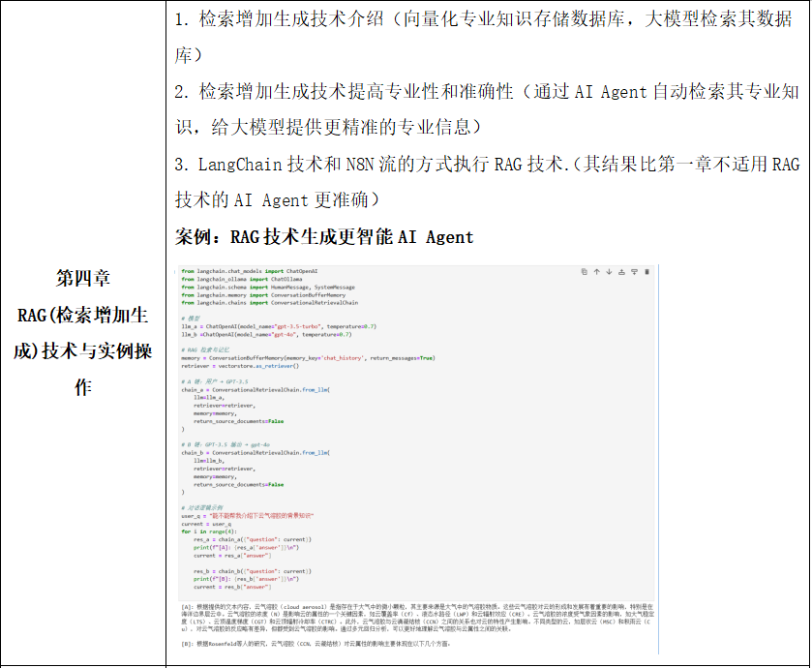Click the "res_a = chain_a(...)" line
This screenshot has height=668, width=812.
coord(253,540)
